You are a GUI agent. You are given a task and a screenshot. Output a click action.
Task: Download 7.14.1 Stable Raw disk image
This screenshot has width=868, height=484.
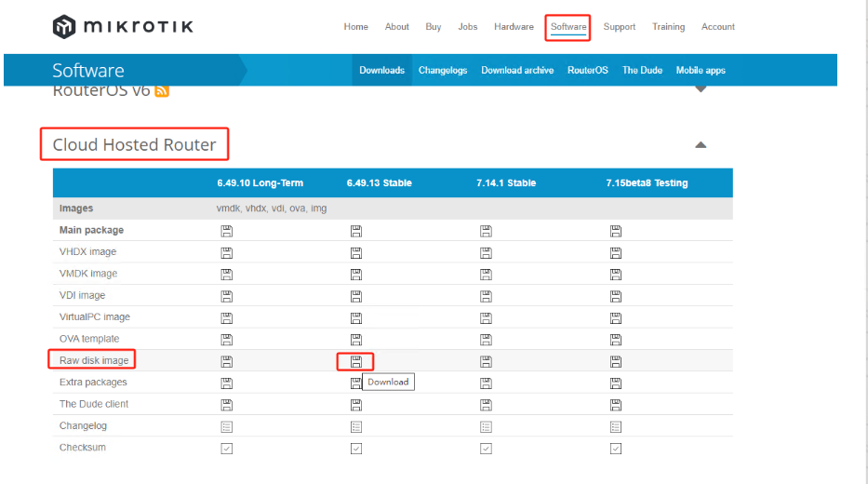click(486, 362)
